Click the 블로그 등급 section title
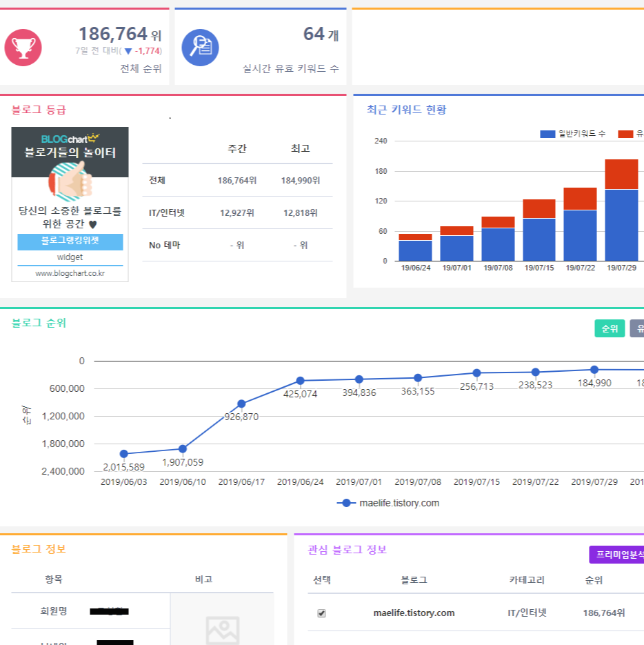This screenshot has width=644, height=645. (39, 110)
